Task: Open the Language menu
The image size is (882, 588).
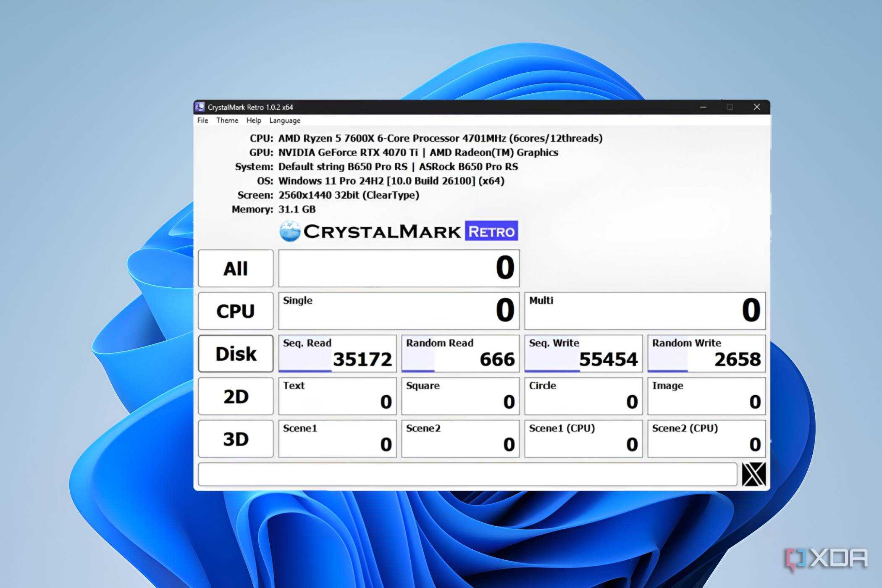Action: 285,121
